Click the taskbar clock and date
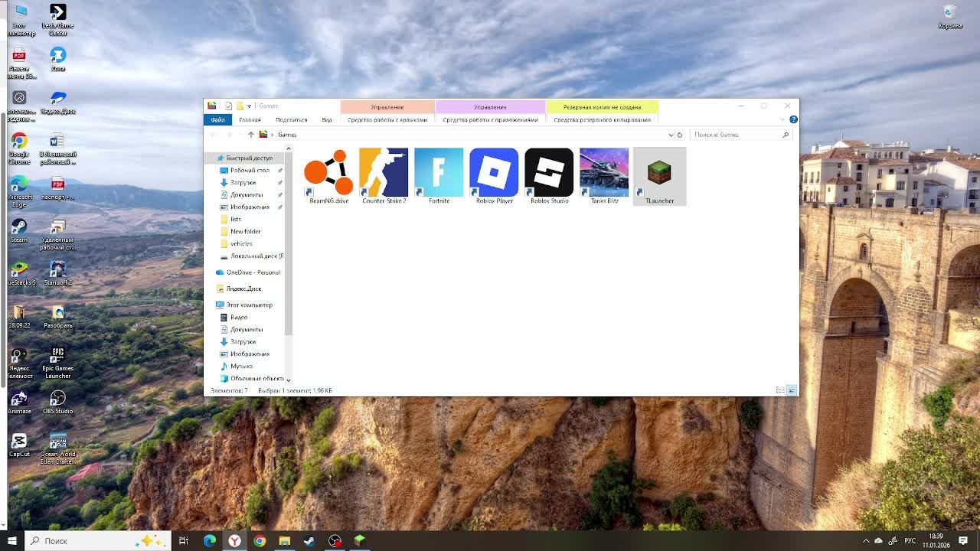The image size is (980, 551). pyautogui.click(x=936, y=541)
